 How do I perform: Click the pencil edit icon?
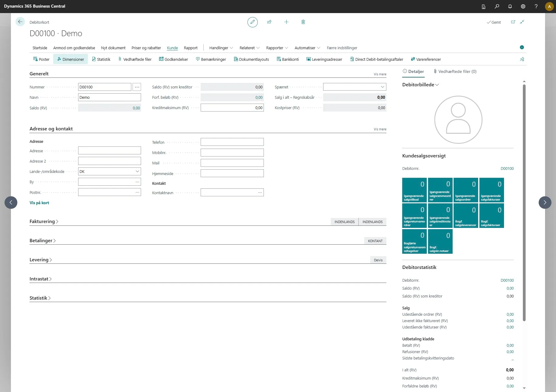point(252,22)
